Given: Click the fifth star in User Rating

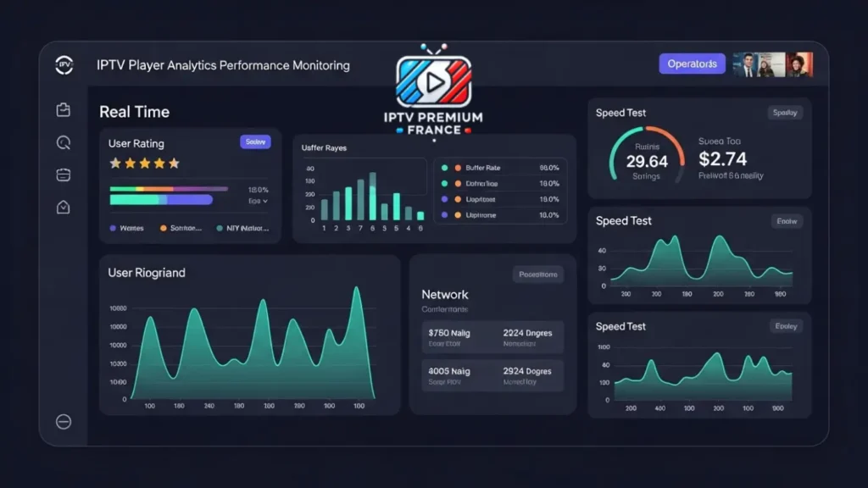Looking at the screenshot, I should click(174, 163).
